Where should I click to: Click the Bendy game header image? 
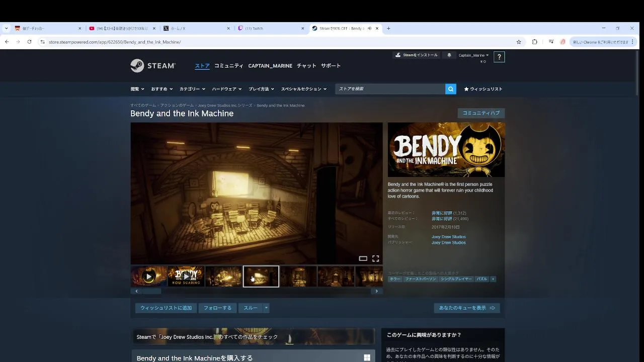pyautogui.click(x=446, y=150)
